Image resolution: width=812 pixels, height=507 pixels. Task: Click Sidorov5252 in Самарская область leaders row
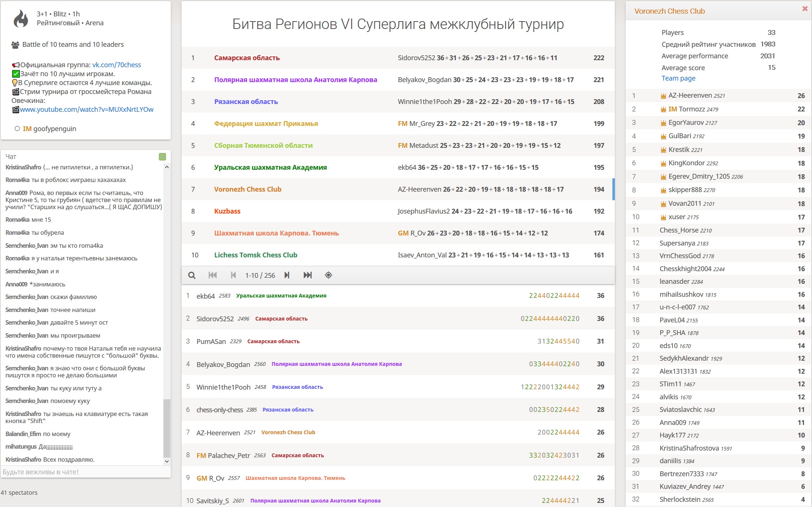click(x=416, y=58)
